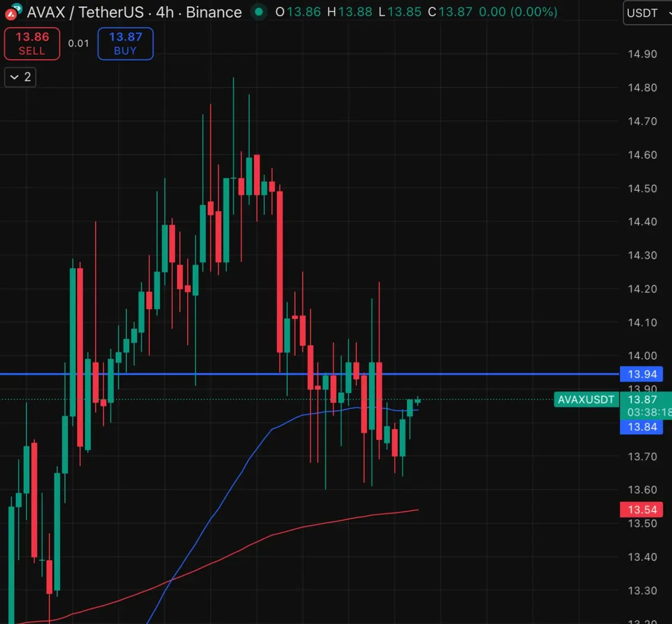Click the H13.88 high value
Screen dimensions: 672x624
coord(351,12)
